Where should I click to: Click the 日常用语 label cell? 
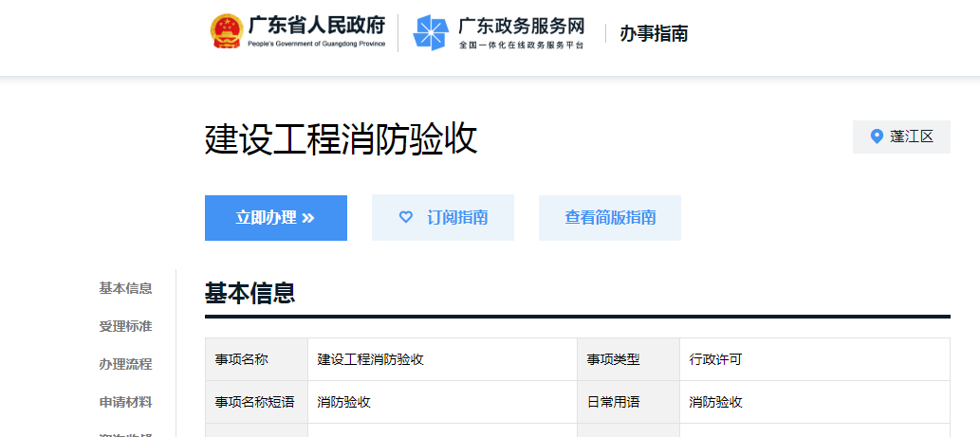coord(629,402)
